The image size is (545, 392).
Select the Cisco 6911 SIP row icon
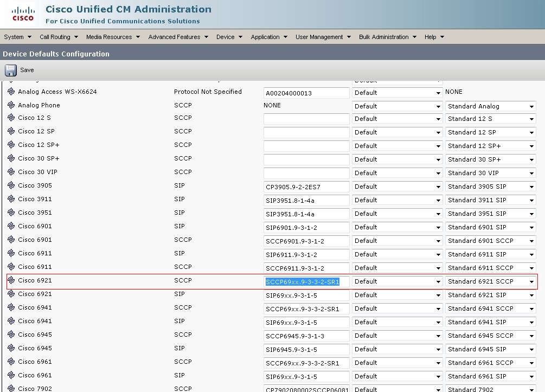(x=11, y=253)
